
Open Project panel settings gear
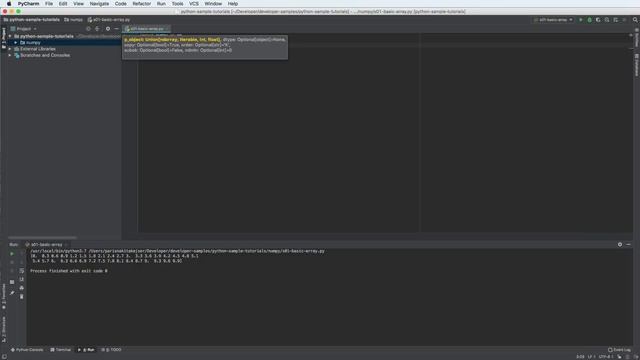[x=108, y=29]
